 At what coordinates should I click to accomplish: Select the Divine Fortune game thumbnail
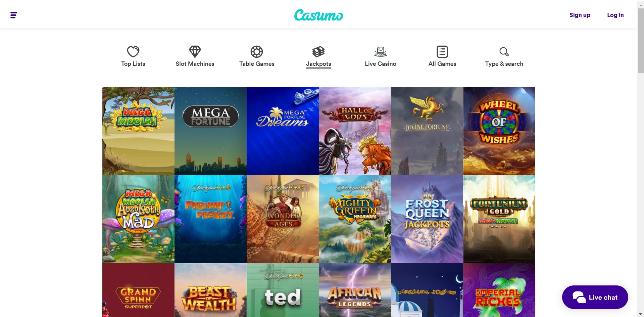click(x=427, y=131)
